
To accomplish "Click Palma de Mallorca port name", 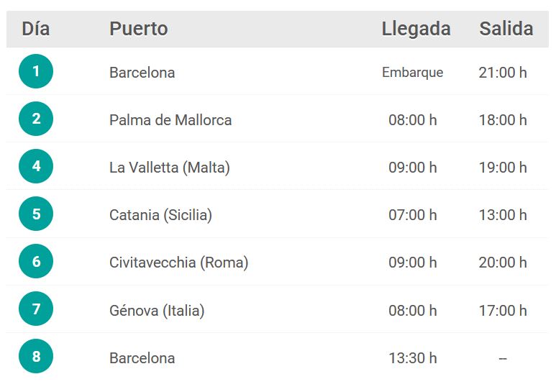I will 170,120.
